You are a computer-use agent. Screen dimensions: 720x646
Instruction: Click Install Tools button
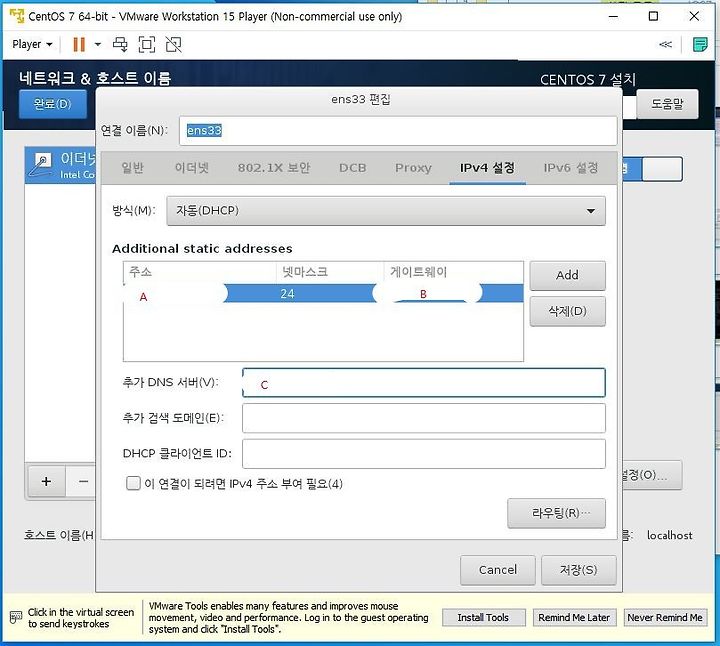pyautogui.click(x=483, y=618)
